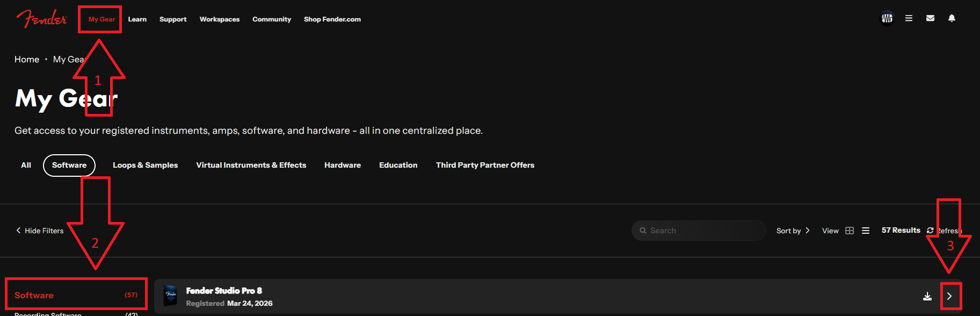Open the hamburger menu icon
The width and height of the screenshot is (980, 316).
[909, 18]
